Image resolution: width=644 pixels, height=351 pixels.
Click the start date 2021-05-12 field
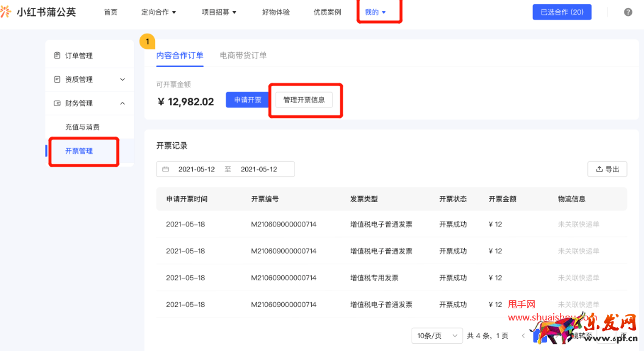coord(196,169)
